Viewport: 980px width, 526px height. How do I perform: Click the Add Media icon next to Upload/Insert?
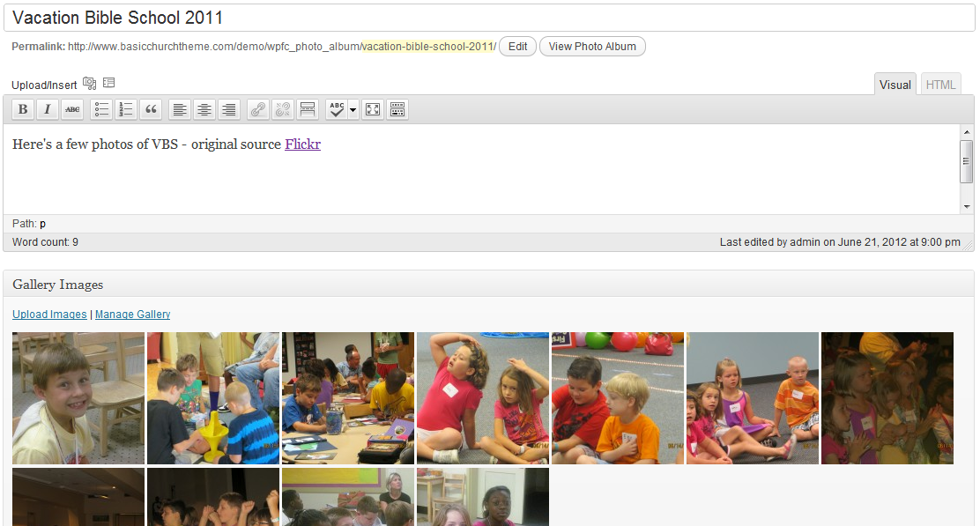(89, 83)
